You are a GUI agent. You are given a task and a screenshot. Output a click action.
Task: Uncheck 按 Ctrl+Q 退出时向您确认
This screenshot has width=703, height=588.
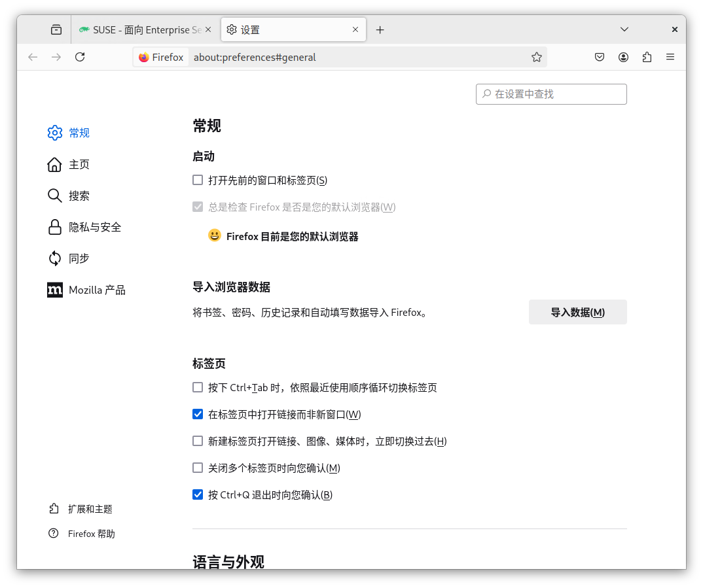pyautogui.click(x=198, y=495)
